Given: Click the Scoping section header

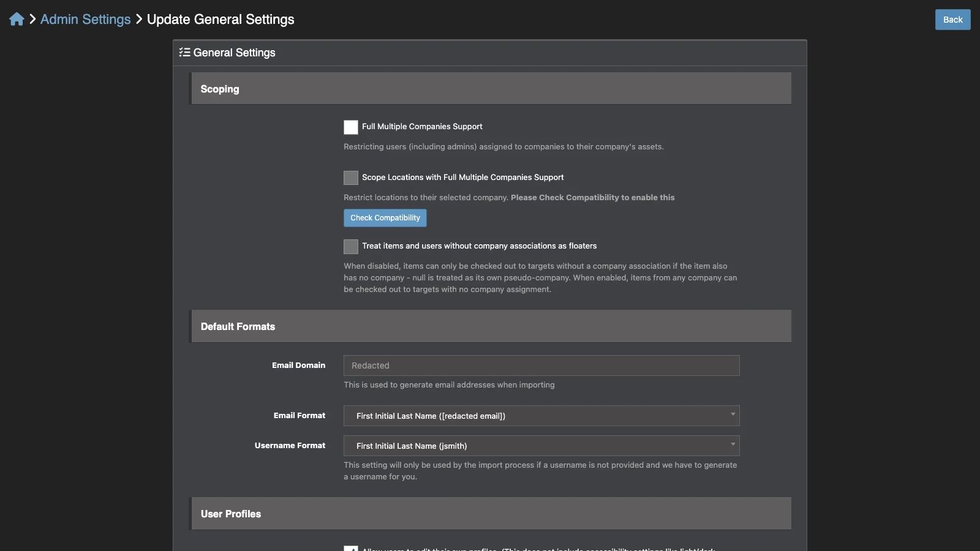Looking at the screenshot, I should pyautogui.click(x=491, y=89).
